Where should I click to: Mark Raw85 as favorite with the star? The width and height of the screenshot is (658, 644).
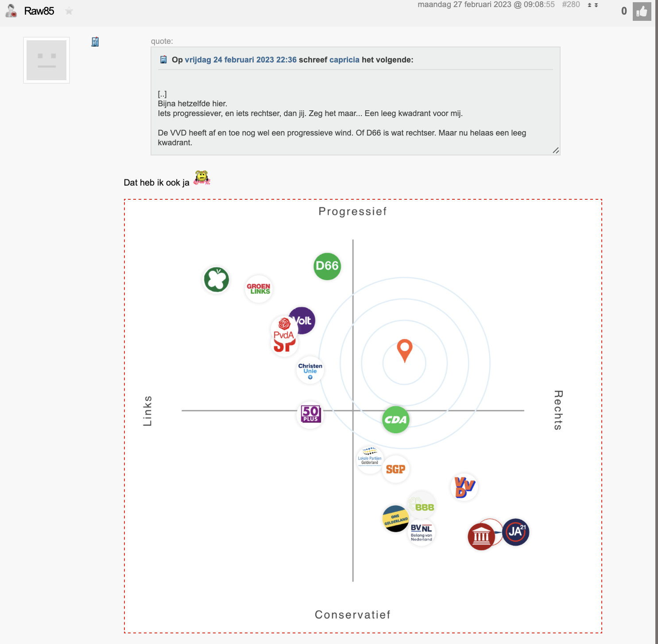69,11
